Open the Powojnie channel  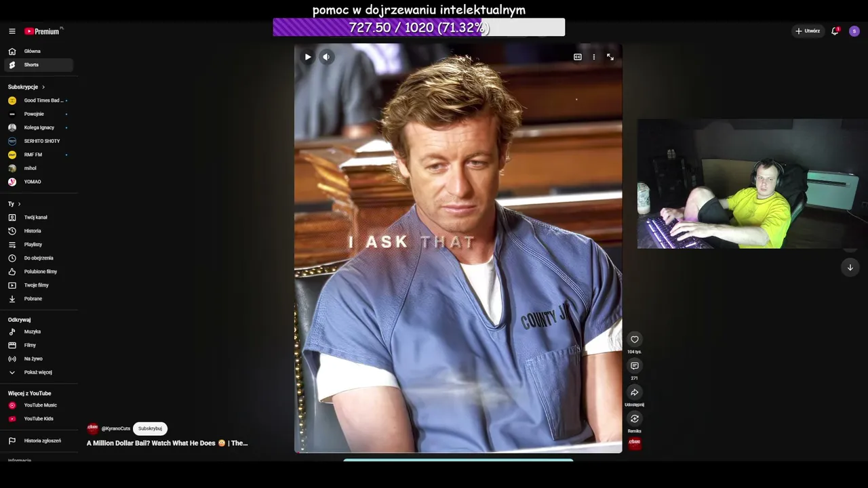[x=39, y=114]
